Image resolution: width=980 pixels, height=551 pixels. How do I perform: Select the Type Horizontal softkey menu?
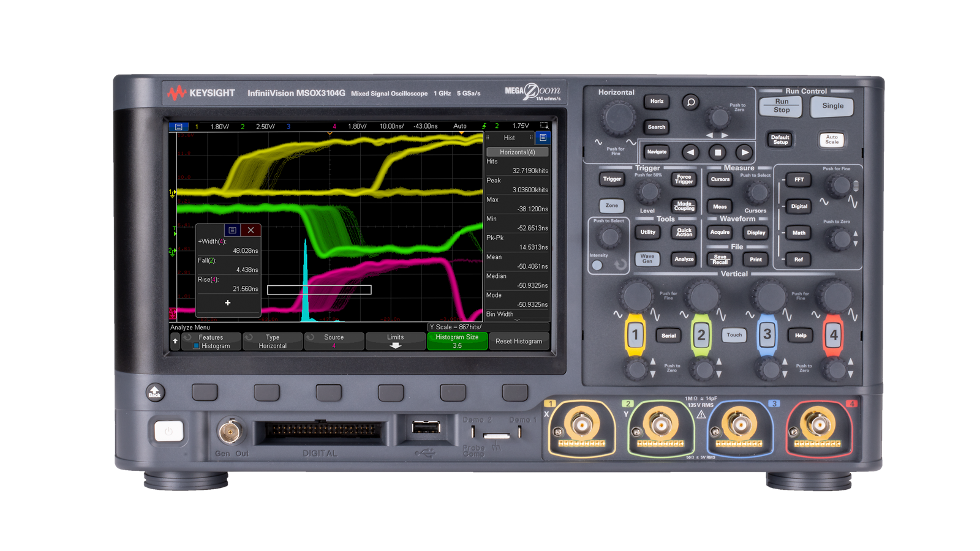273,341
